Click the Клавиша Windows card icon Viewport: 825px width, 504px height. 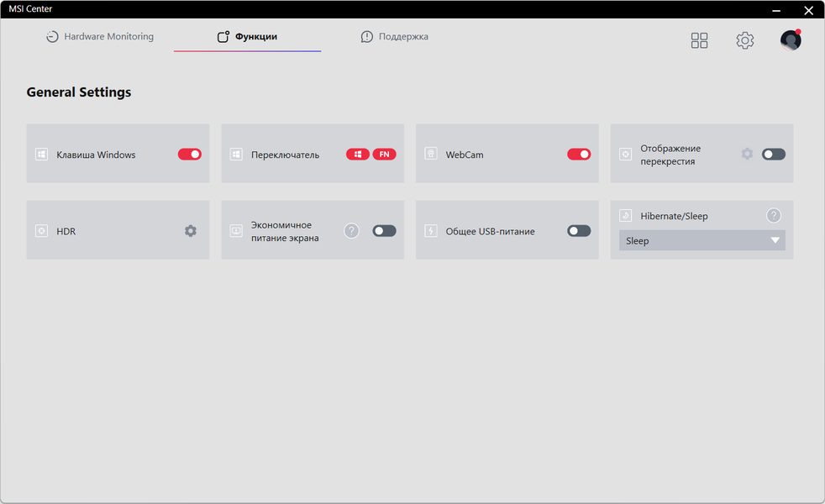(x=41, y=155)
